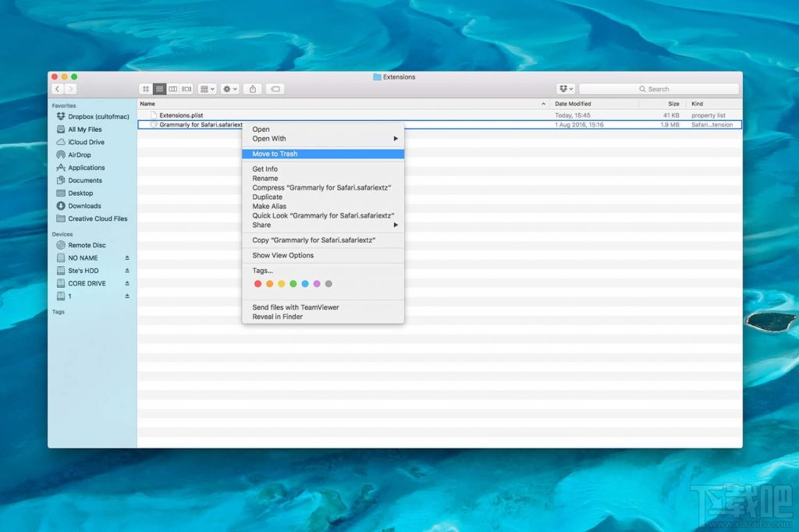Image resolution: width=799 pixels, height=532 pixels.
Task: Click the Edit Tags toolbar button
Action: pos(275,90)
